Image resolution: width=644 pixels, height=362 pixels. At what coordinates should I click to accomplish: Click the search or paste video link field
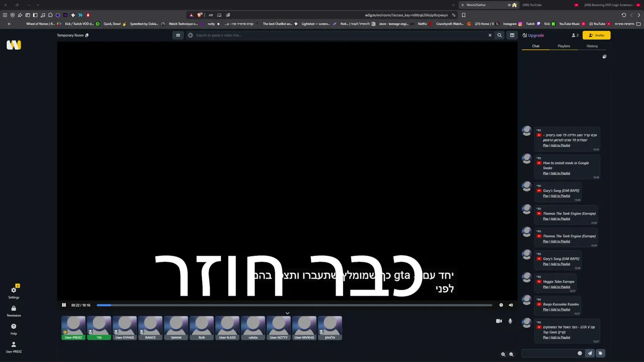(337, 35)
